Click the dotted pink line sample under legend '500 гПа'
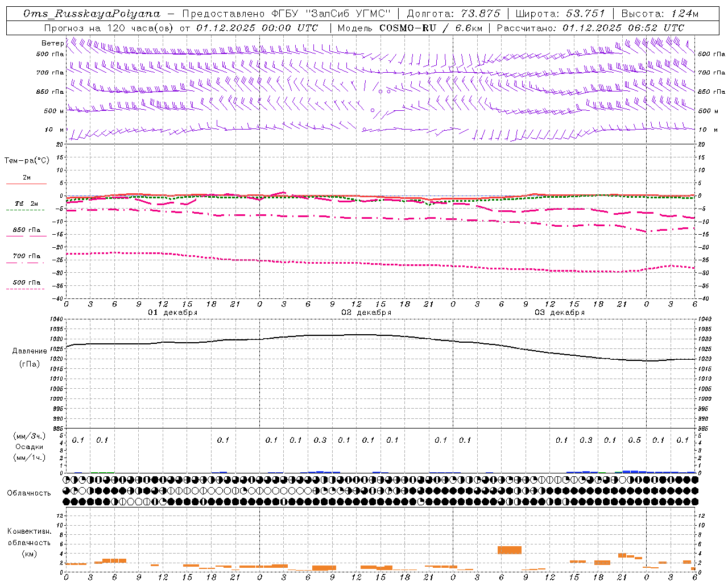Image resolution: width=728 pixels, height=582 pixels. click(x=25, y=289)
